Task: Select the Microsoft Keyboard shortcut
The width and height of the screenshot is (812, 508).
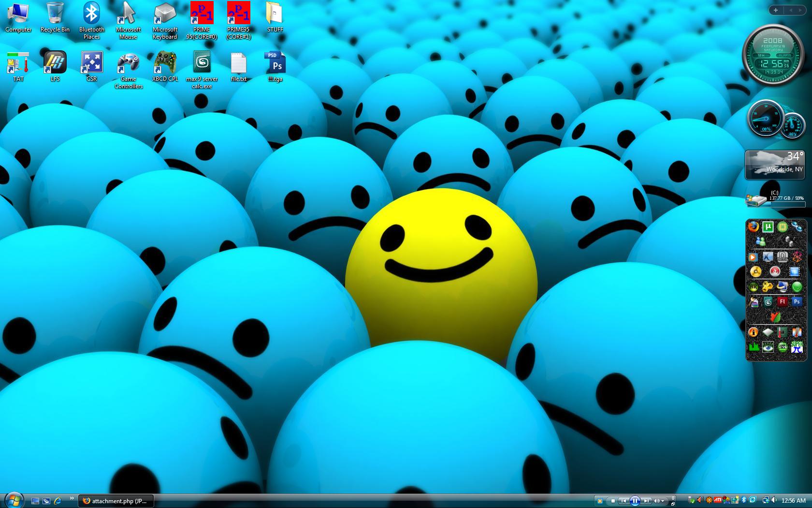Action: coord(165,21)
